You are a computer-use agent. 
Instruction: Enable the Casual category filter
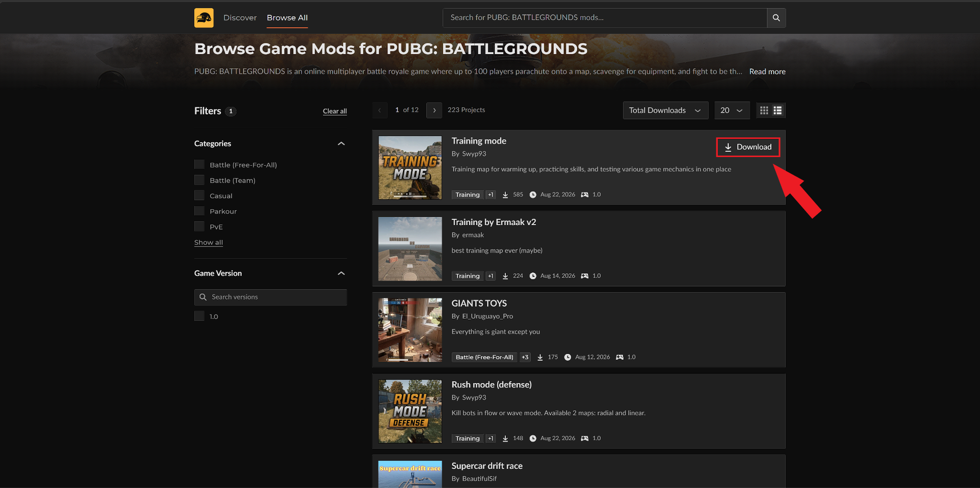(x=199, y=195)
